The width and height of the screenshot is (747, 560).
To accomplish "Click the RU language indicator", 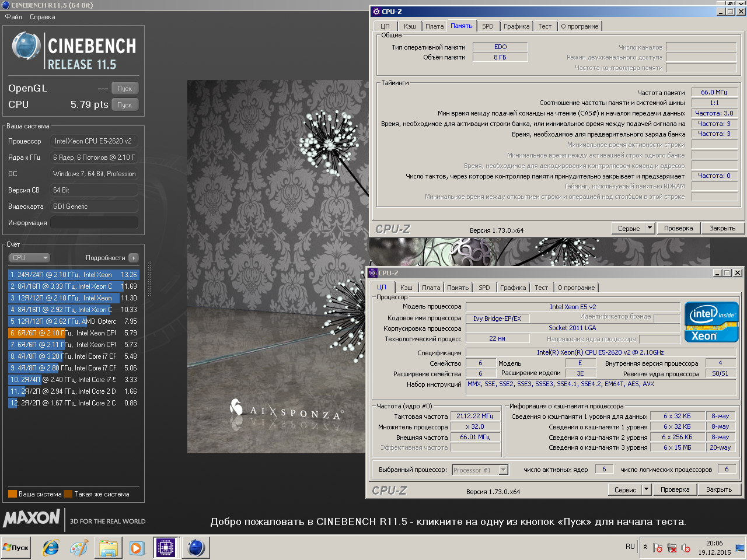I will (630, 547).
